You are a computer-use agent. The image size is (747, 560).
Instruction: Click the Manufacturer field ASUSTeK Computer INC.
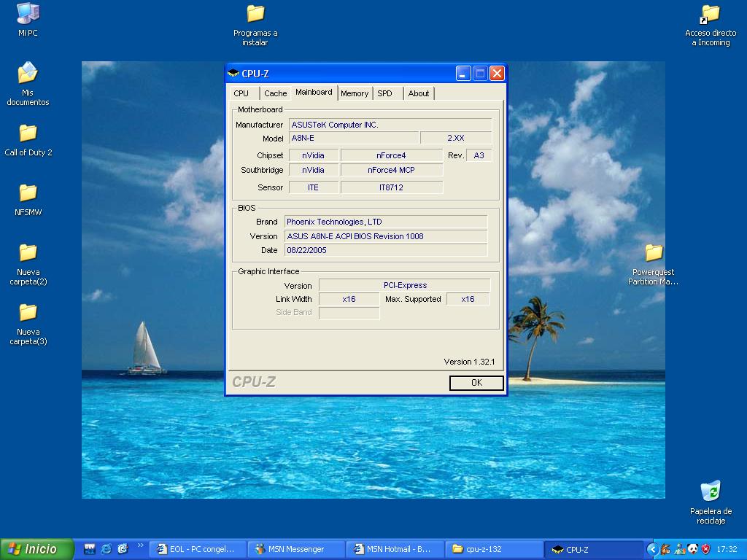coord(391,125)
